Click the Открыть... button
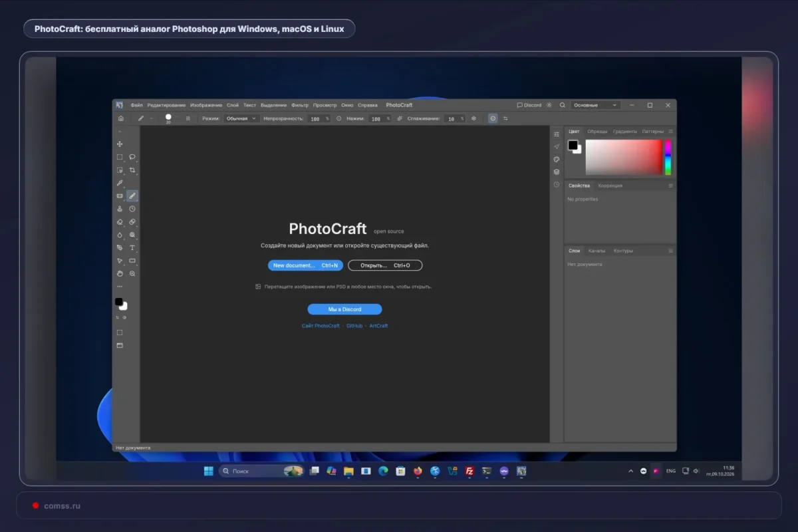798x532 pixels. (385, 265)
